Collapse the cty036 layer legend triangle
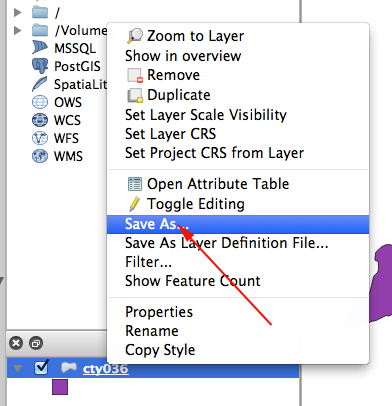 (18, 368)
